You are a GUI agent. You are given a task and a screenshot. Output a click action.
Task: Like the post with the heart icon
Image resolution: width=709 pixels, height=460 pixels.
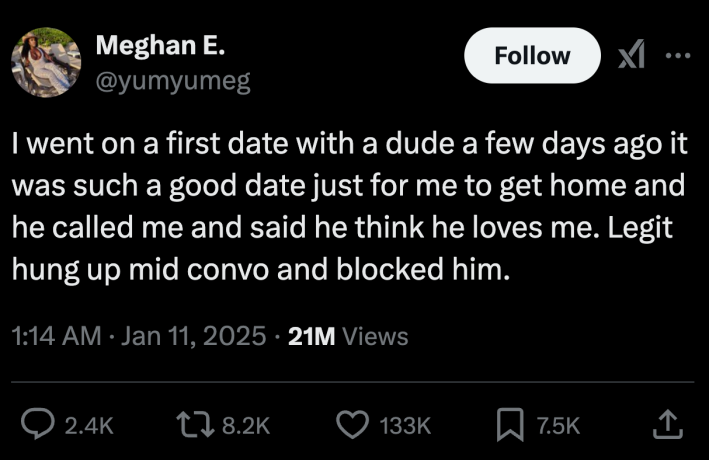(351, 425)
